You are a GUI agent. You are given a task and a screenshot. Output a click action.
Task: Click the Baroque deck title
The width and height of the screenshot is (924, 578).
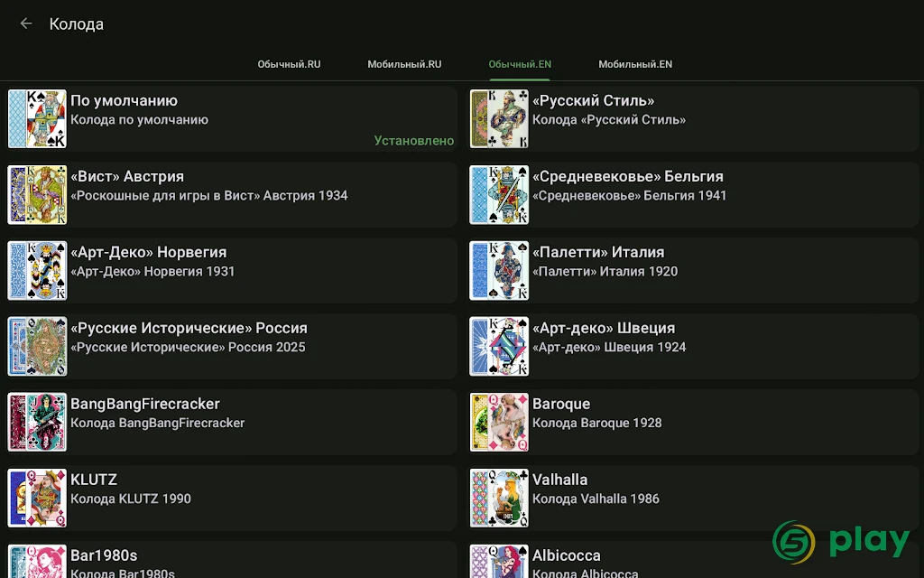tap(561, 404)
